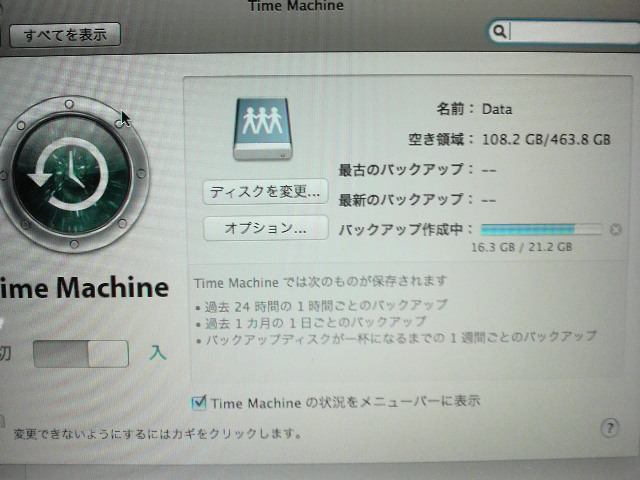Click the large Time Machine heading text
Viewport: 640px width, 480px height.
(x=84, y=288)
